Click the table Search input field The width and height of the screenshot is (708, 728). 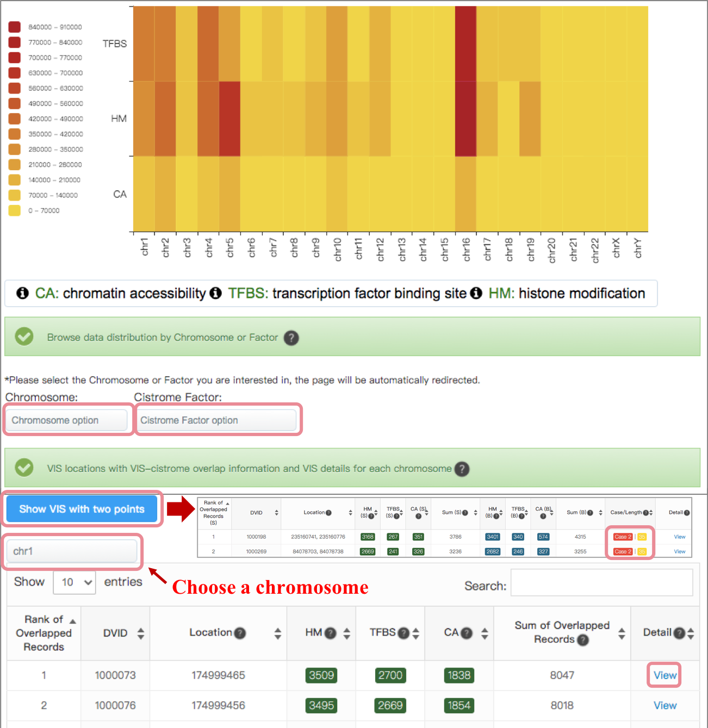tap(601, 583)
